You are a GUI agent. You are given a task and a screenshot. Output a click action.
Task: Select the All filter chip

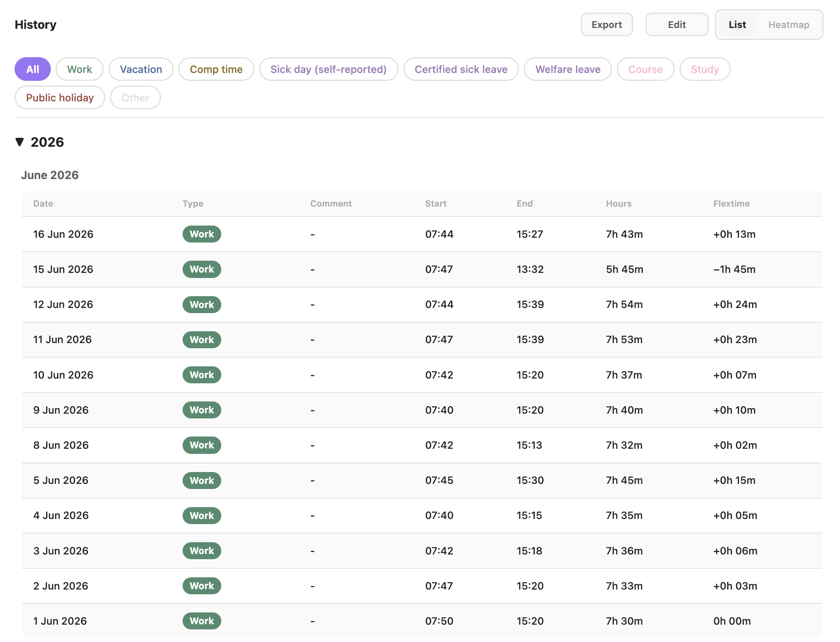point(33,69)
